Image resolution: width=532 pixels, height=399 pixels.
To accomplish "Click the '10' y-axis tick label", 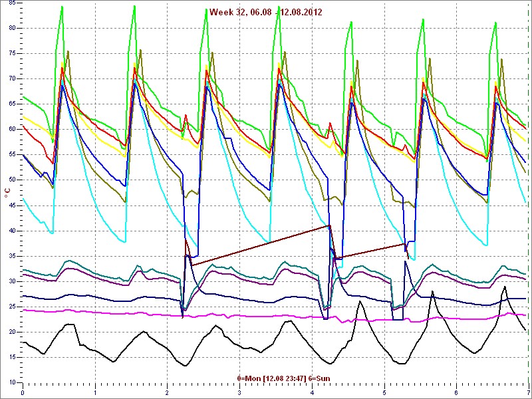I will (13, 383).
